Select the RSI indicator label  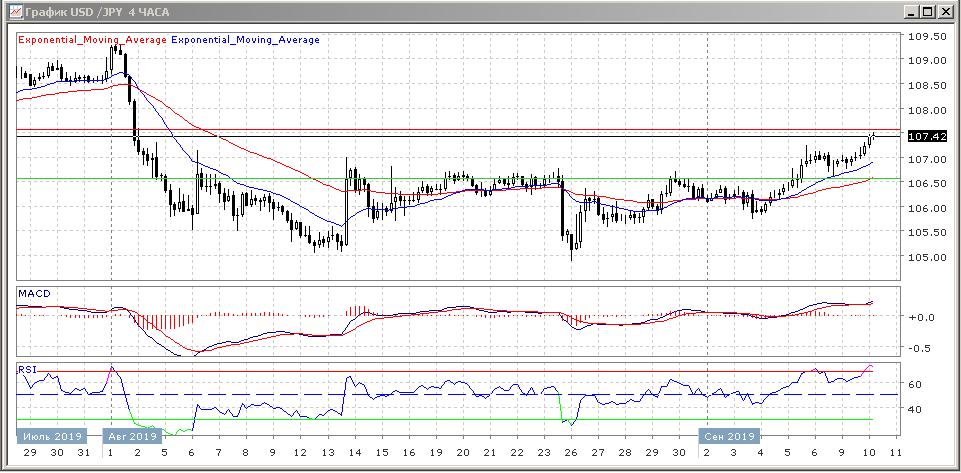(26, 369)
